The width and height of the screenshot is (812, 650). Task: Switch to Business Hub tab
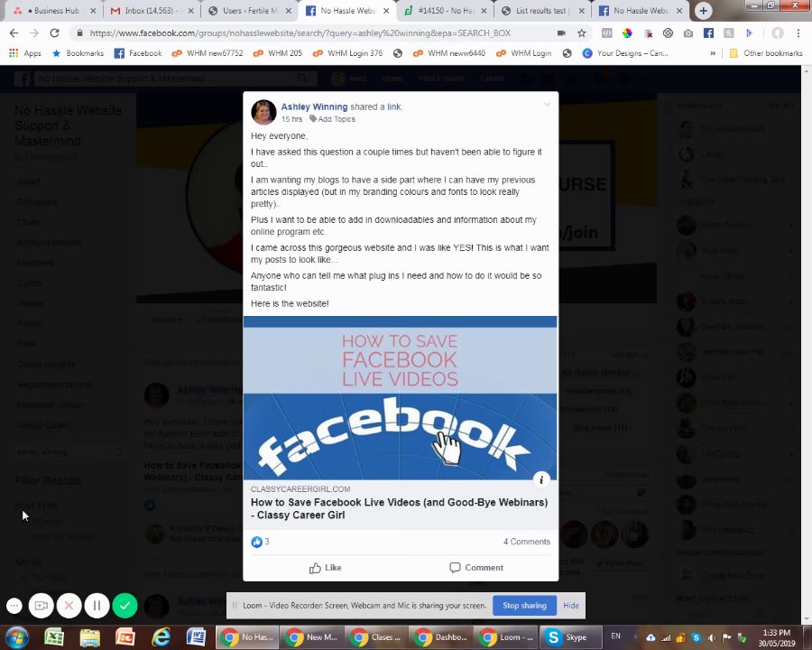pos(55,10)
